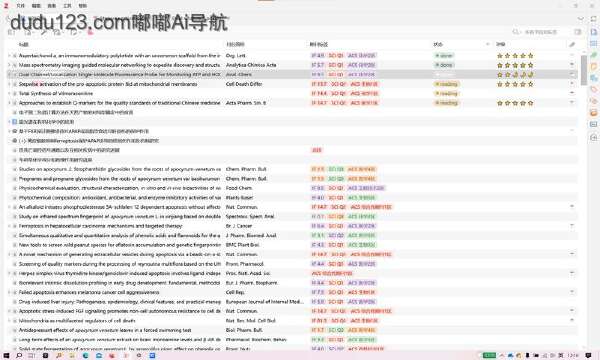Expand the 'Stepwise activation of pro-apoptotic' item
Screen dimensions: 600x360
pos(10,84)
